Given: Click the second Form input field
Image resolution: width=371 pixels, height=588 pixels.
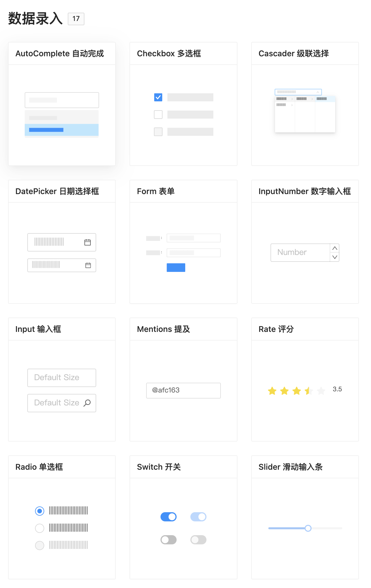Looking at the screenshot, I should (194, 253).
